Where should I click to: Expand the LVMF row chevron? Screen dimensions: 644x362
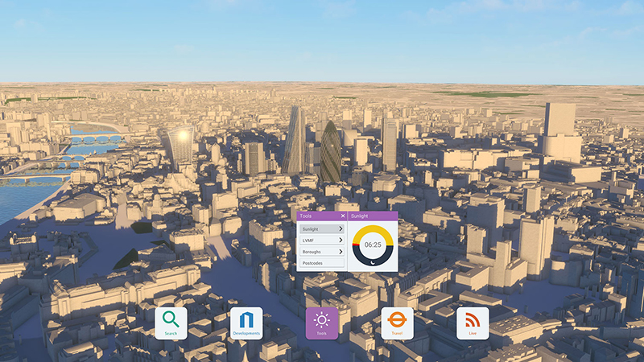(341, 241)
